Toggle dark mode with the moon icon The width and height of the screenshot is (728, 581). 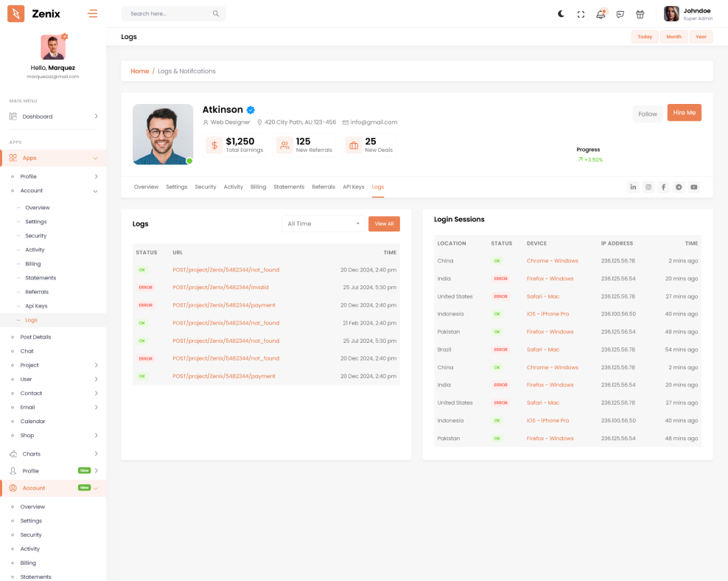pos(561,14)
